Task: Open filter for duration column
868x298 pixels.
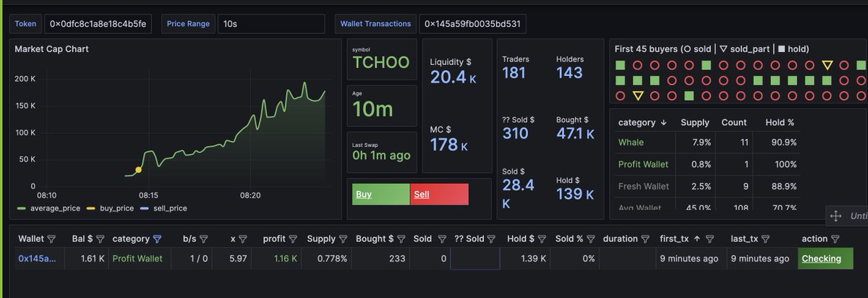Action: (646, 239)
